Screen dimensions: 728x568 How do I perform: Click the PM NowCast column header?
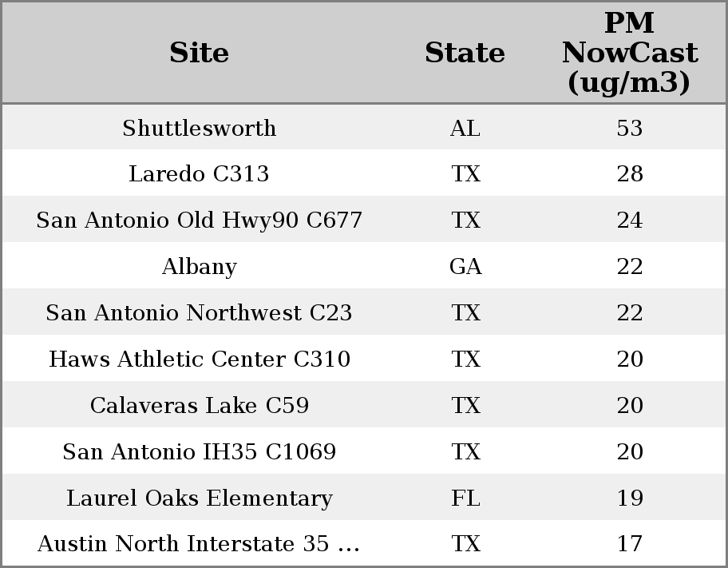pos(630,53)
